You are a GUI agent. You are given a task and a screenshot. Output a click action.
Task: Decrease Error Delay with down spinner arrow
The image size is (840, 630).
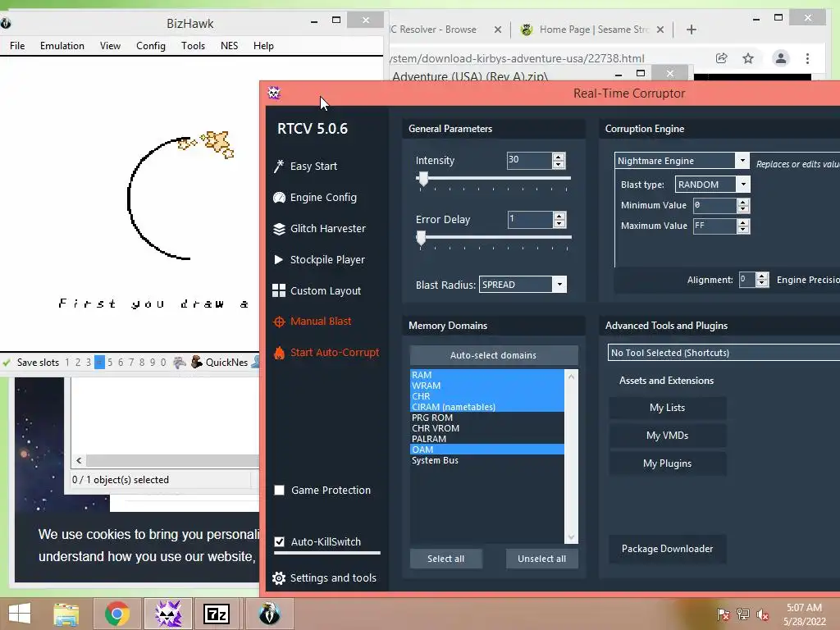click(559, 223)
